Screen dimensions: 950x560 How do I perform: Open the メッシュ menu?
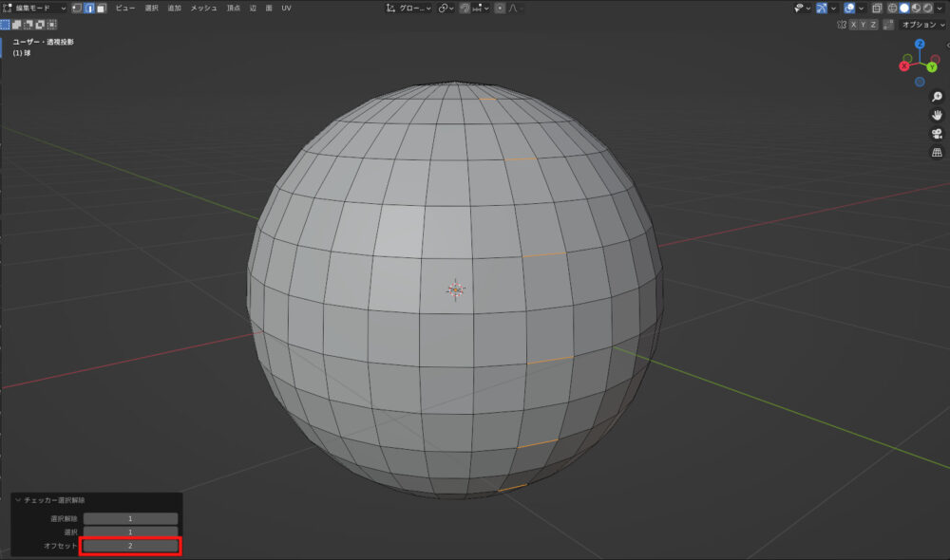[203, 8]
